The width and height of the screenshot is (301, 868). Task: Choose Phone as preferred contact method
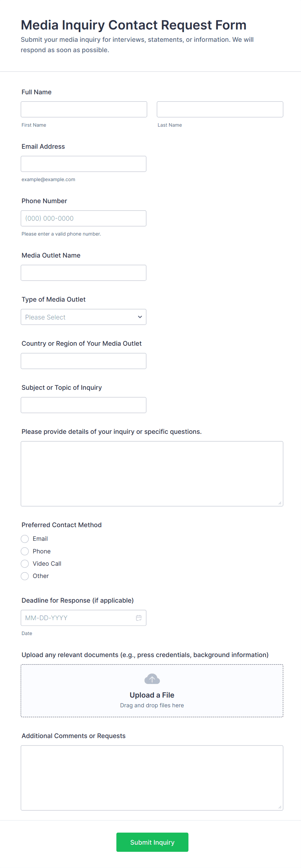coord(25,551)
